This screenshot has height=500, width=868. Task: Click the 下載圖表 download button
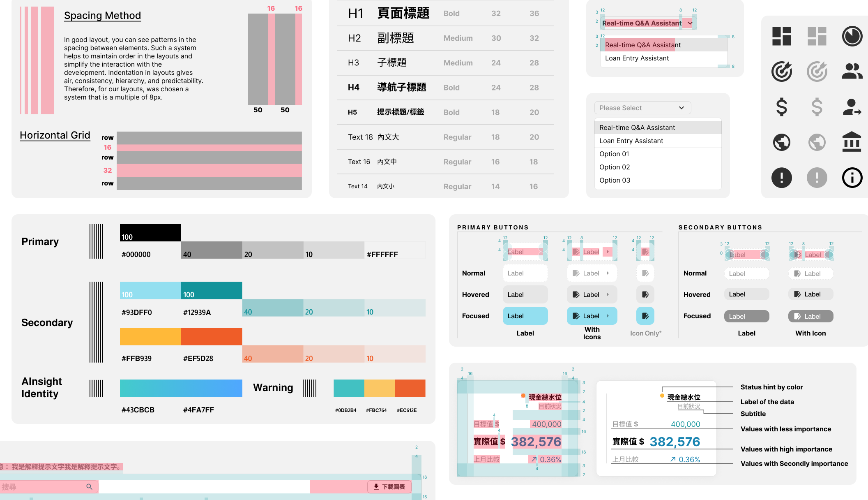[x=389, y=487]
